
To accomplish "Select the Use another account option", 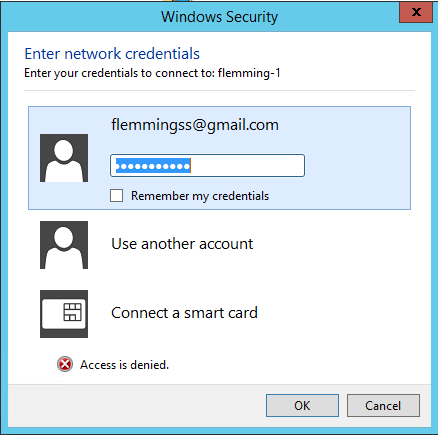I will (x=182, y=244).
